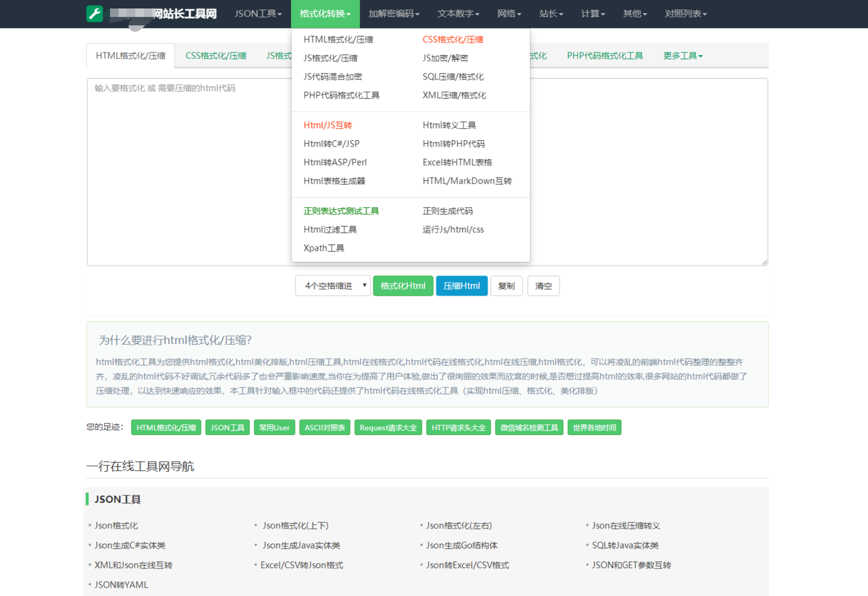Expand the 网络 navigation menu
This screenshot has width=868, height=596.
click(509, 14)
